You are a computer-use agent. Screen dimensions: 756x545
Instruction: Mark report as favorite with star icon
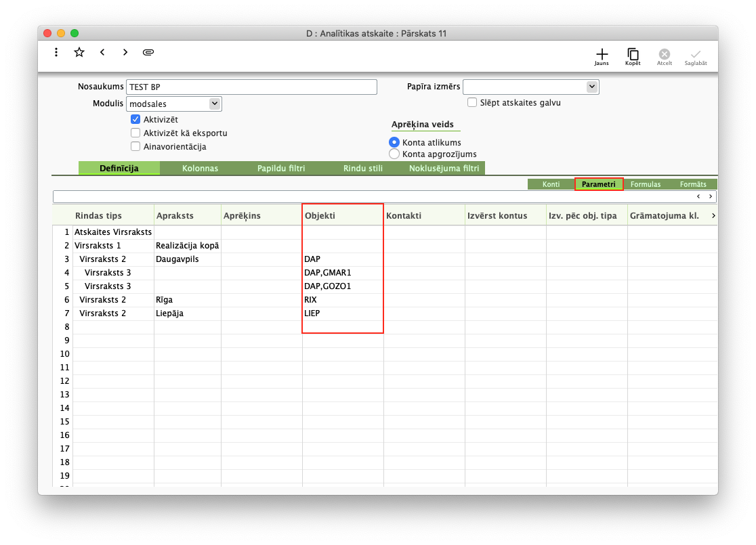(x=79, y=52)
